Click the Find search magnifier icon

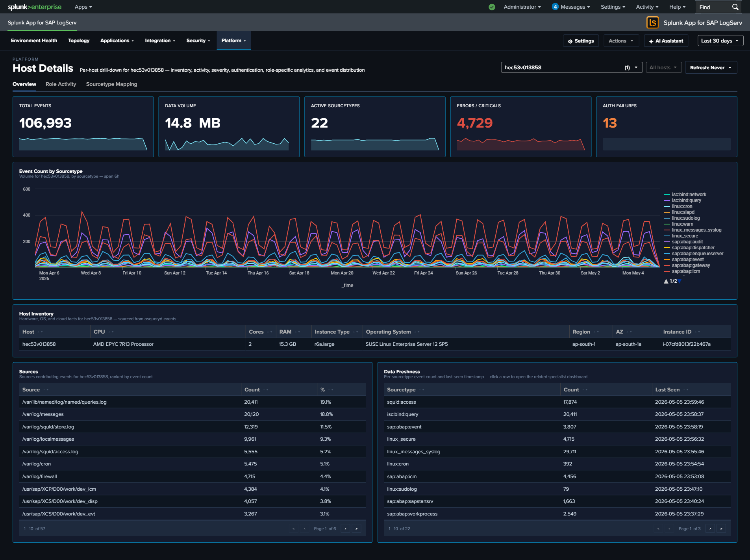[735, 7]
